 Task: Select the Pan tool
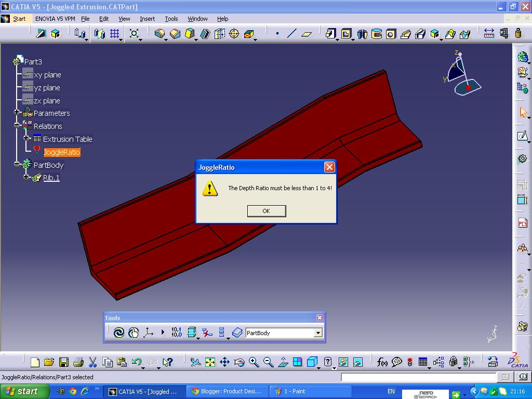[x=224, y=361]
